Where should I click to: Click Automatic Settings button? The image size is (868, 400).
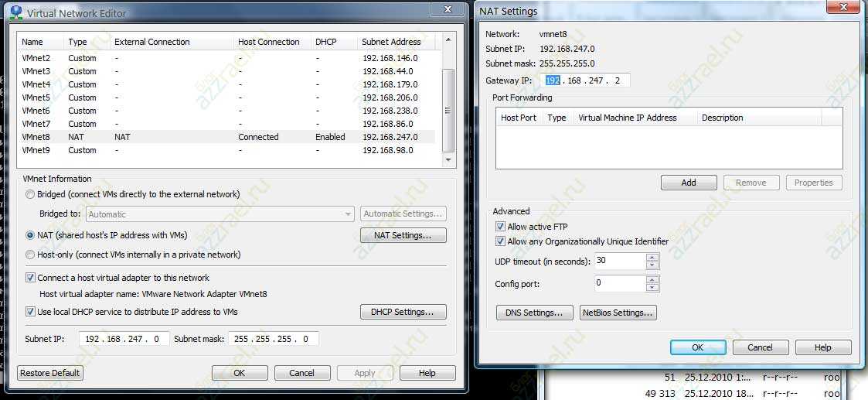tap(403, 214)
